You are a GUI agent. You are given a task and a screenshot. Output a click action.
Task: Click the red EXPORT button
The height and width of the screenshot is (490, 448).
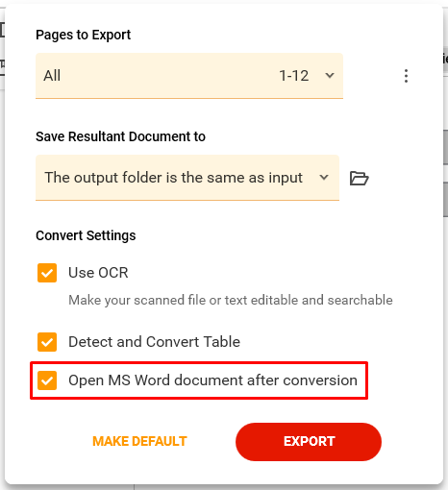tap(309, 442)
